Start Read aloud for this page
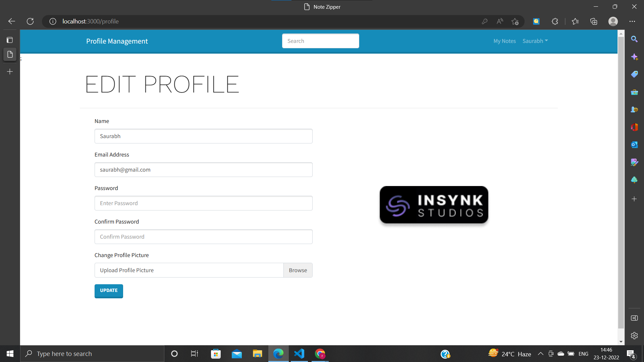This screenshot has width=644, height=362. click(499, 21)
